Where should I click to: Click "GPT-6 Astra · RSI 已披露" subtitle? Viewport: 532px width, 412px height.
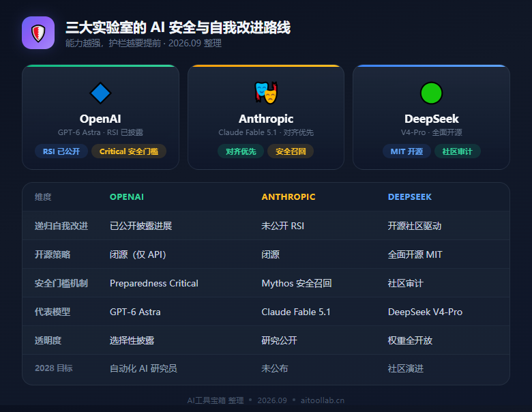point(100,132)
